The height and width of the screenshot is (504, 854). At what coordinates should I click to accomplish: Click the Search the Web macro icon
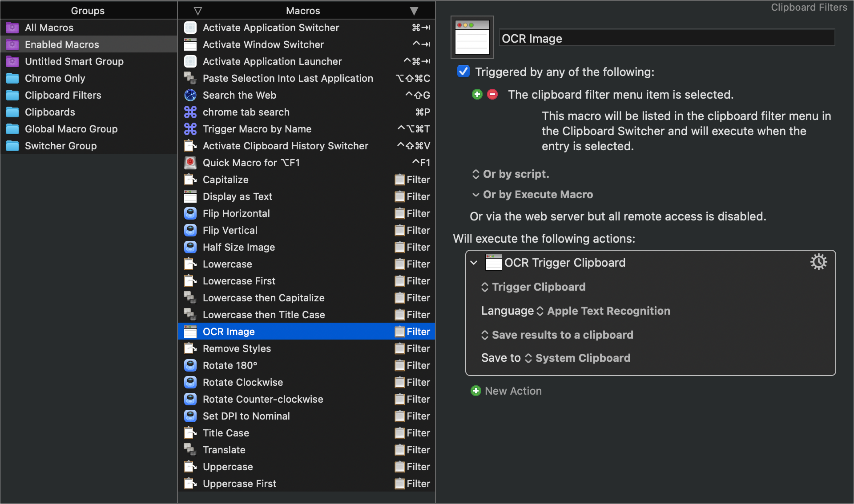click(190, 95)
